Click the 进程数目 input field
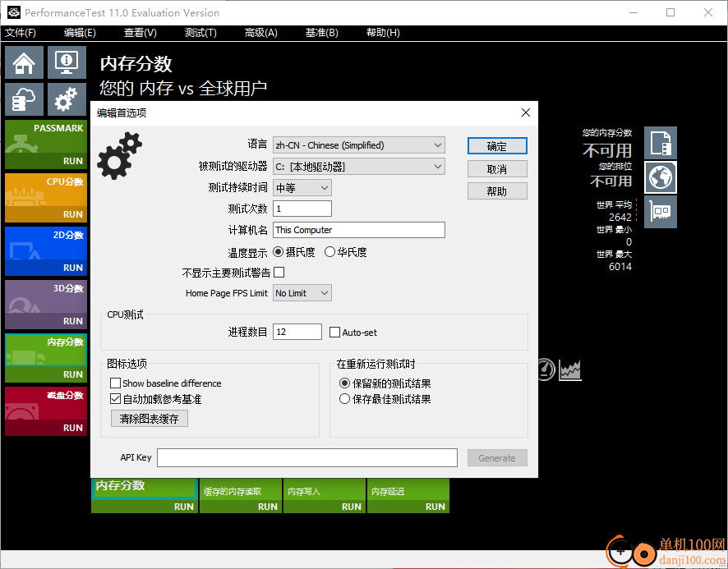This screenshot has height=569, width=728. point(297,332)
